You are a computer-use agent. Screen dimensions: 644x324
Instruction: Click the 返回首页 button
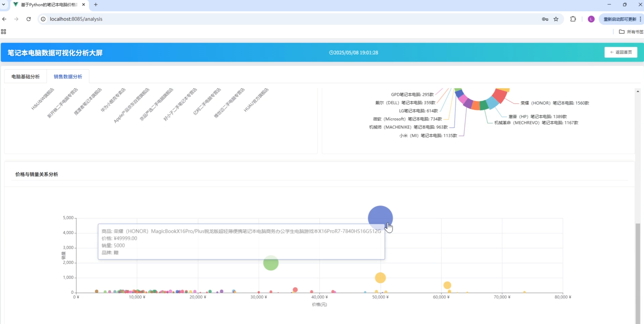[621, 52]
